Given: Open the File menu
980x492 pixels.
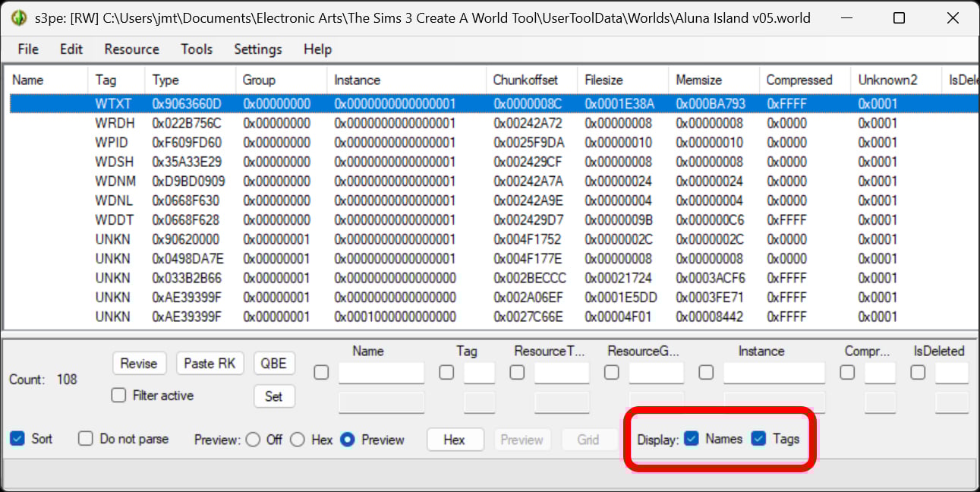Looking at the screenshot, I should pyautogui.click(x=28, y=49).
